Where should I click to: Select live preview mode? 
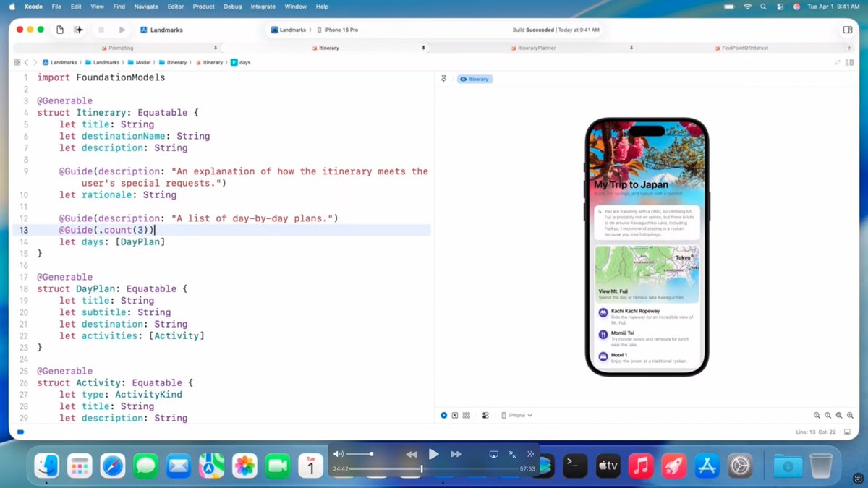point(444,415)
